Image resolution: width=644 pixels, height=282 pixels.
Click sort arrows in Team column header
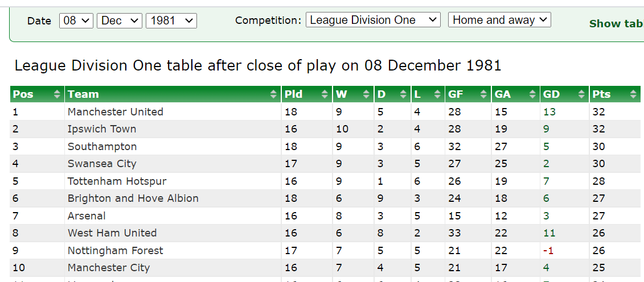coord(273,94)
